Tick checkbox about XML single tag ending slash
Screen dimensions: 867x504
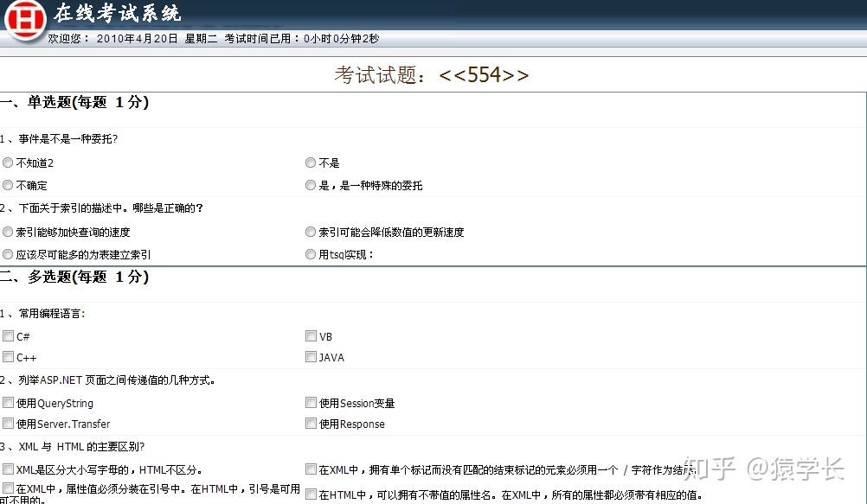click(x=311, y=469)
